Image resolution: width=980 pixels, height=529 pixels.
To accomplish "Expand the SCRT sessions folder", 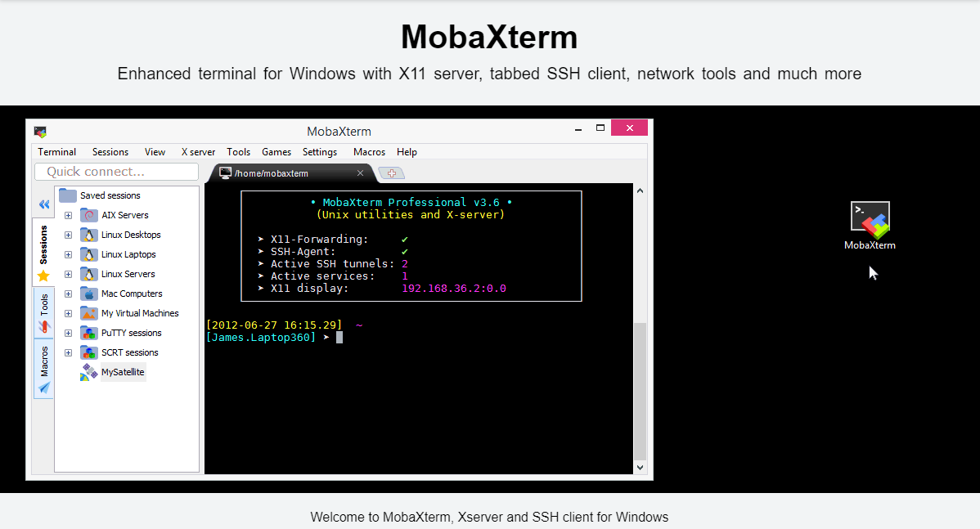I will (68, 353).
